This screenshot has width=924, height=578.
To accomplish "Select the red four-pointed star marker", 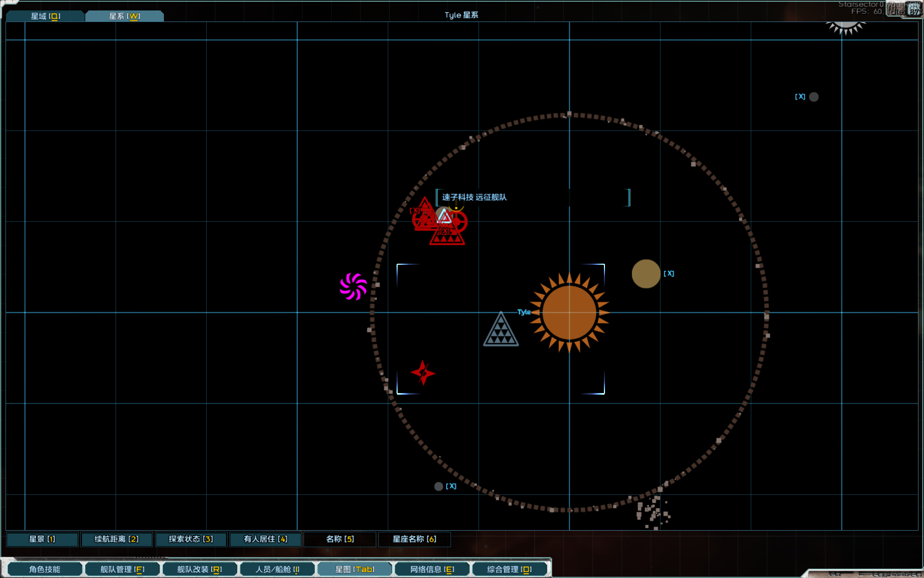I will pos(422,373).
